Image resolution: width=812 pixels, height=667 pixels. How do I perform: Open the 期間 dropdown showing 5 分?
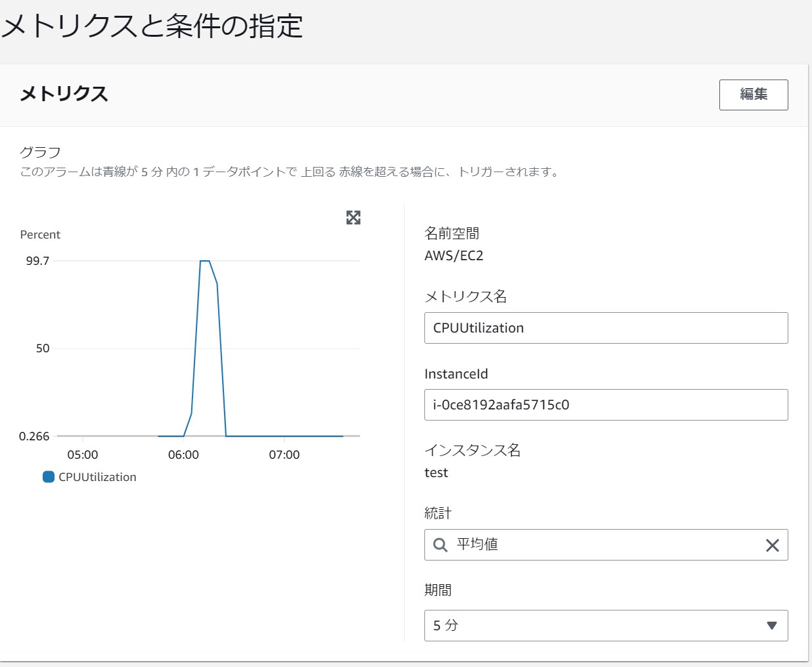point(606,626)
